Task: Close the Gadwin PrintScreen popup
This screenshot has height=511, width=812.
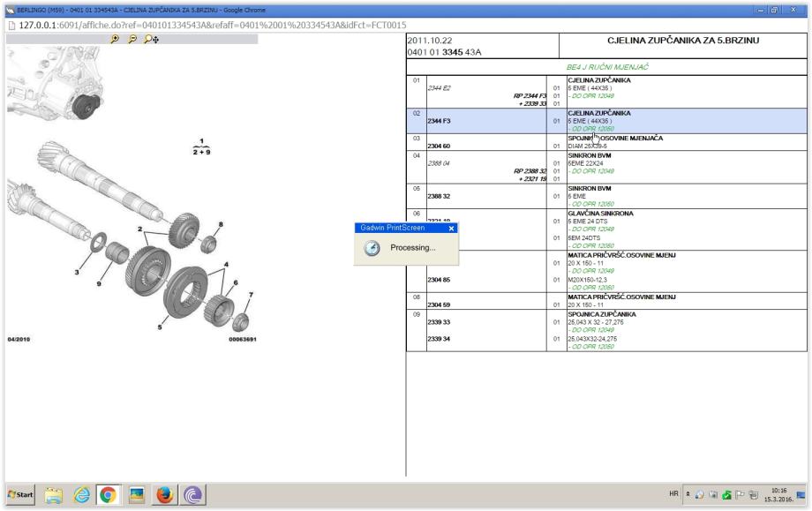Action: (451, 229)
